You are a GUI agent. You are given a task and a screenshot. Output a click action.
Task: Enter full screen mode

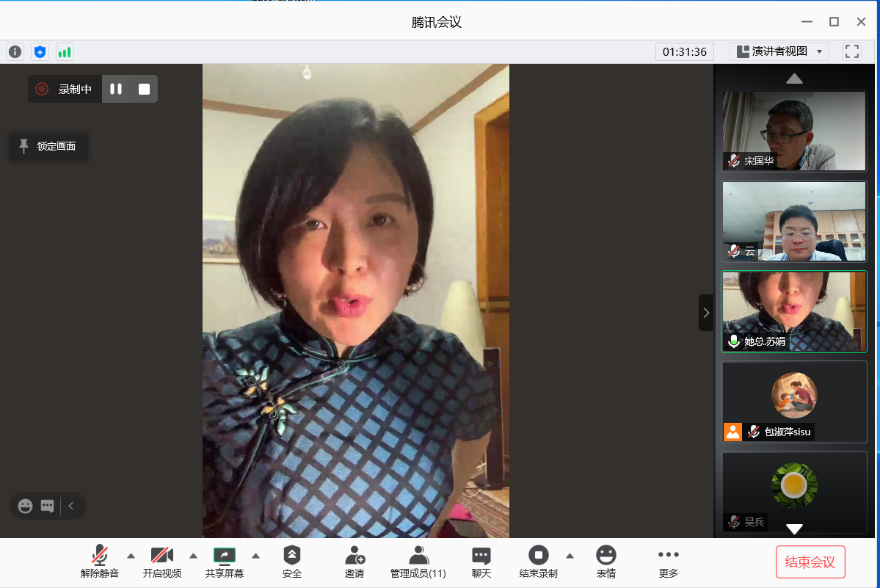click(x=852, y=51)
